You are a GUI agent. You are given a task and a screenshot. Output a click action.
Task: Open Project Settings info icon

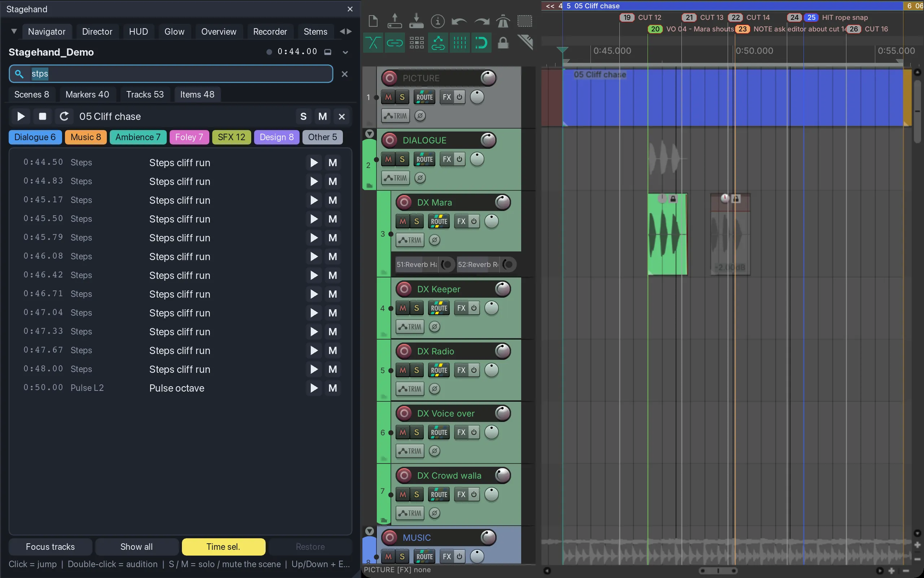click(x=437, y=21)
